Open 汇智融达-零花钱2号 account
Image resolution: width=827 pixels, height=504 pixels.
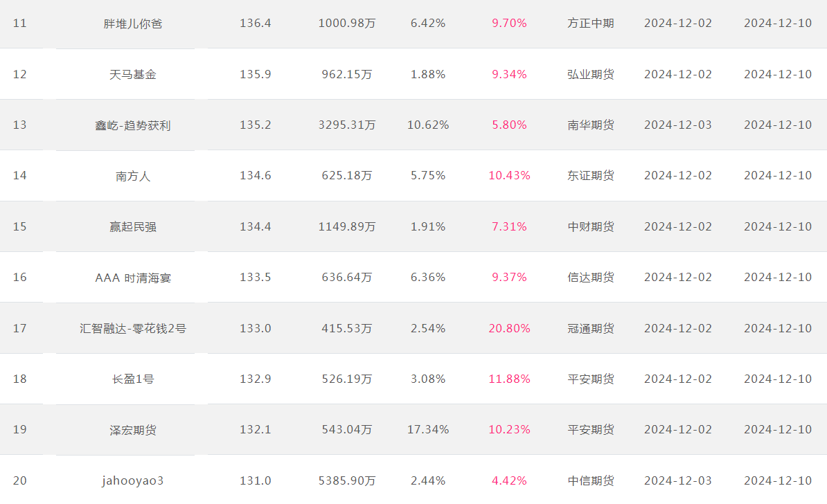(x=133, y=328)
